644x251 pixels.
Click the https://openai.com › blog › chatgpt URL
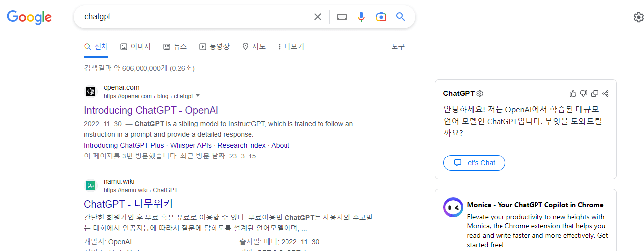148,96
